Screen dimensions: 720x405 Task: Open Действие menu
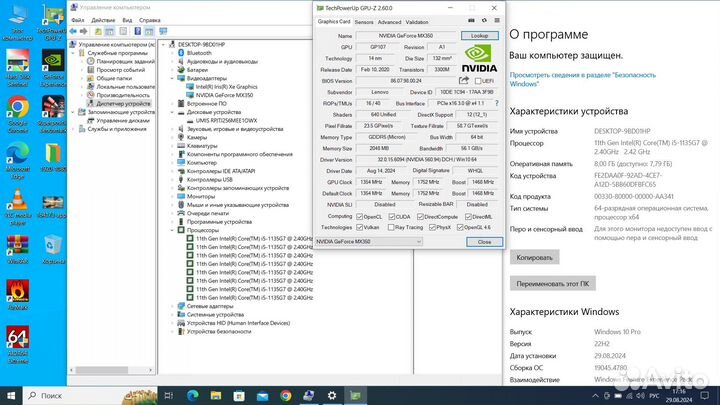[x=103, y=20]
